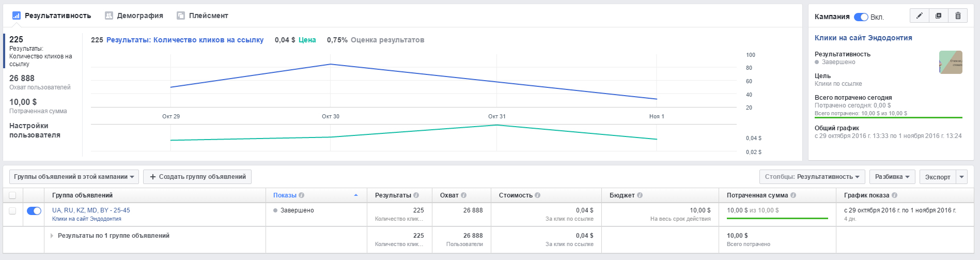This screenshot has height=260, width=980.
Task: Click info icon next to График показа
Action: (895, 195)
